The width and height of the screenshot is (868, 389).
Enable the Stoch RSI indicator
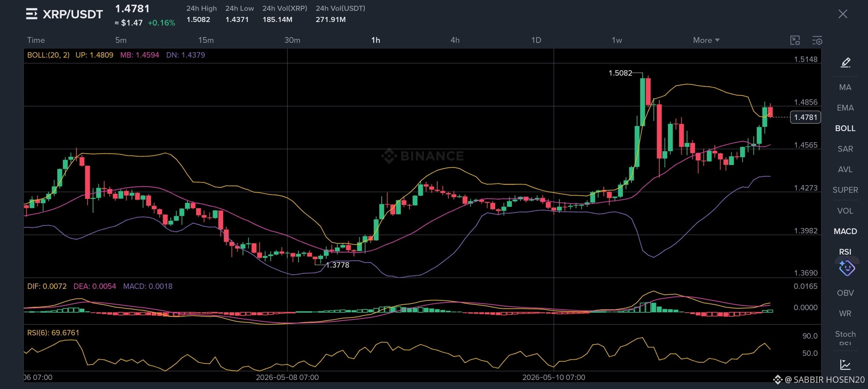coord(845,338)
